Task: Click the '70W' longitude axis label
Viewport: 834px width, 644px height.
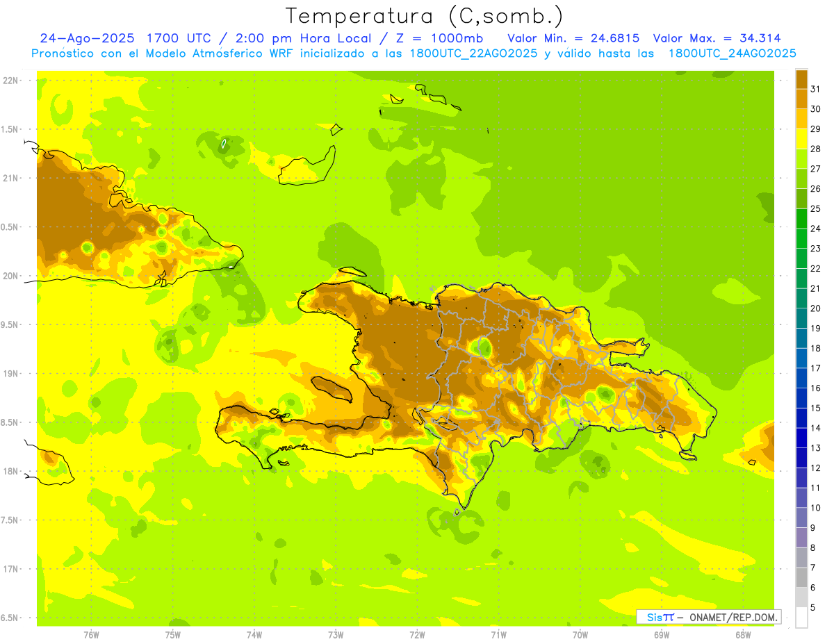Action: tap(580, 636)
